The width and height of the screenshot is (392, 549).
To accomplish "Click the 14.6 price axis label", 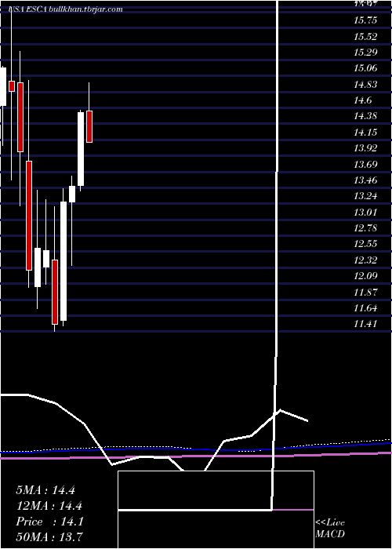I will [x=362, y=100].
